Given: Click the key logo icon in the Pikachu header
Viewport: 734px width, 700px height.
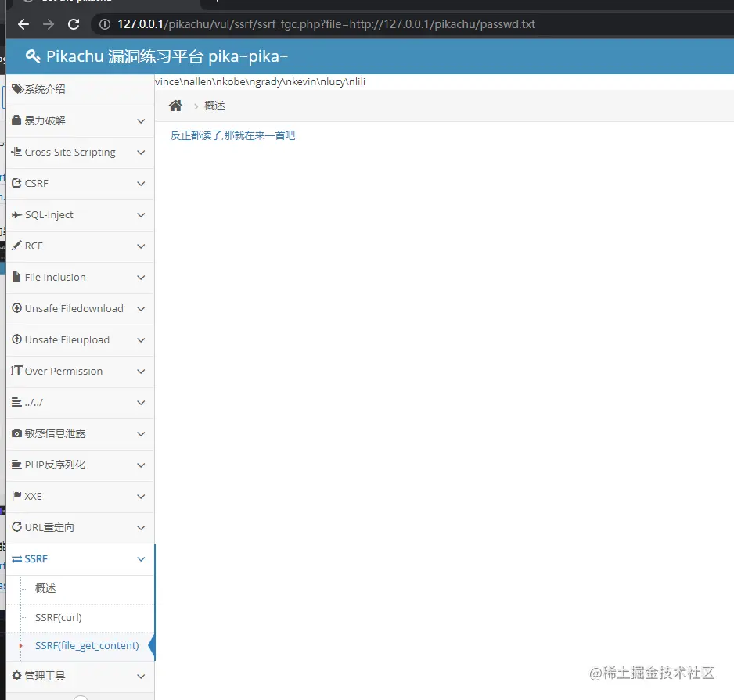Looking at the screenshot, I should [x=33, y=56].
